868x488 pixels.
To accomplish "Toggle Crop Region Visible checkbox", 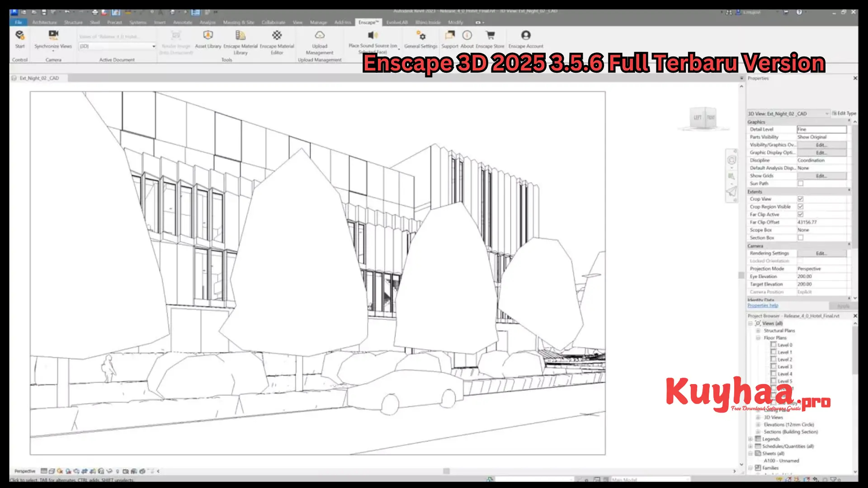I will pos(801,206).
